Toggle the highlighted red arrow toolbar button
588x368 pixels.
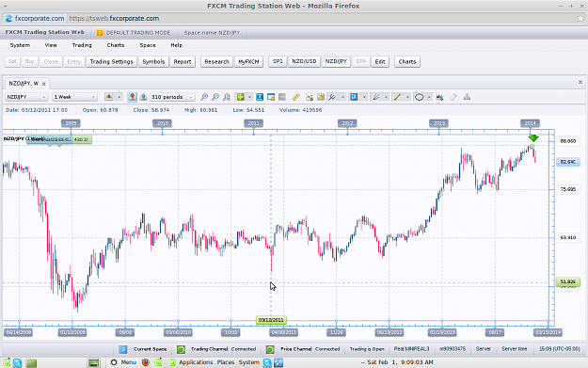point(132,97)
